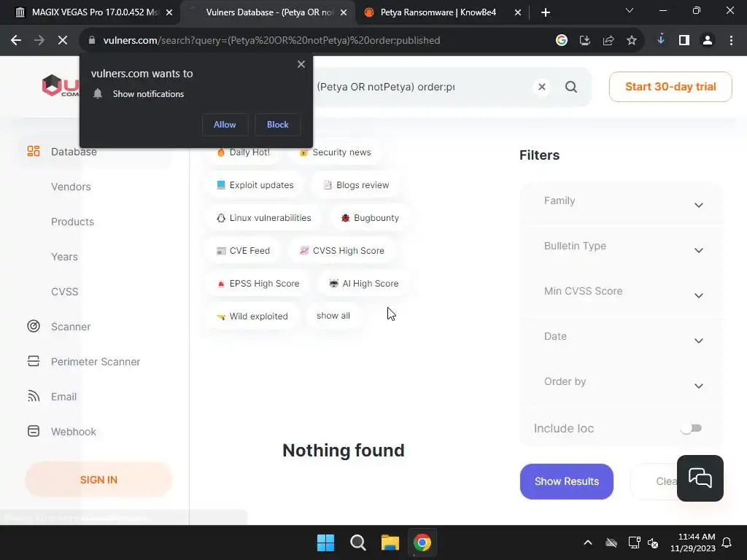Screen dimensions: 747x560
Task: Go back to the previous page
Action: pos(16,41)
